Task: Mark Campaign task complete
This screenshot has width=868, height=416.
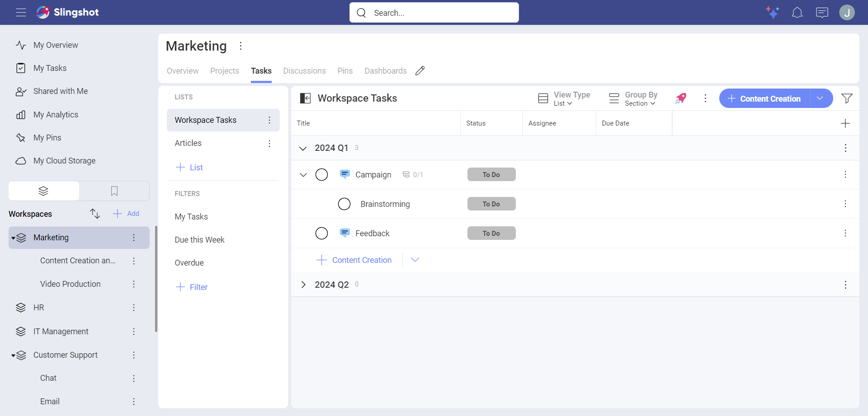Action: click(x=321, y=174)
